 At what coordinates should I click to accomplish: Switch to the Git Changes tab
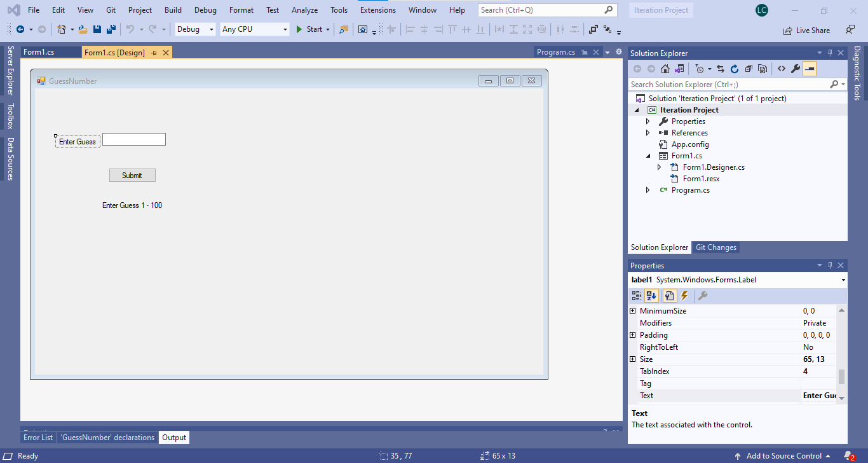click(715, 247)
